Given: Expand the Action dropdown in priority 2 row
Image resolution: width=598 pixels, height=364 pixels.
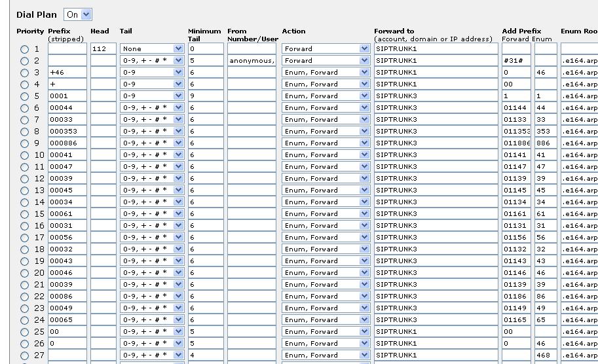Looking at the screenshot, I should pos(326,60).
